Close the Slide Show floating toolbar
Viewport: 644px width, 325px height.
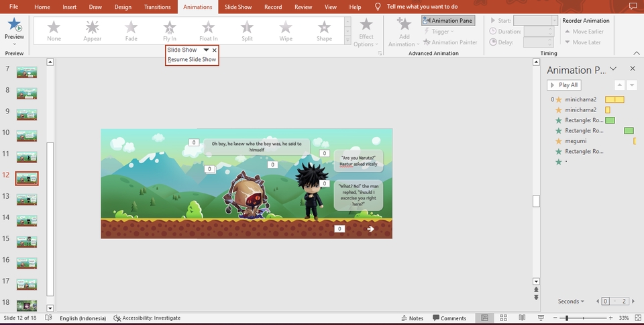pyautogui.click(x=215, y=50)
